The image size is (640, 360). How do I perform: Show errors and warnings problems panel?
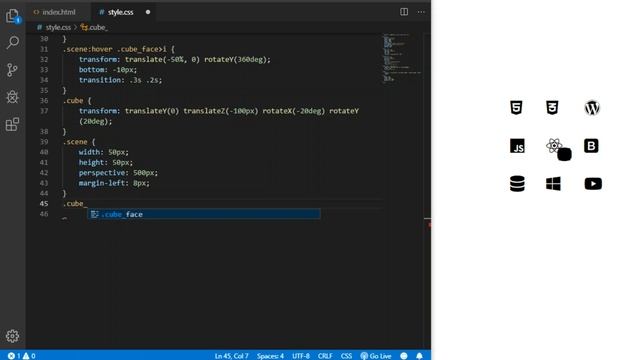[x=21, y=356]
